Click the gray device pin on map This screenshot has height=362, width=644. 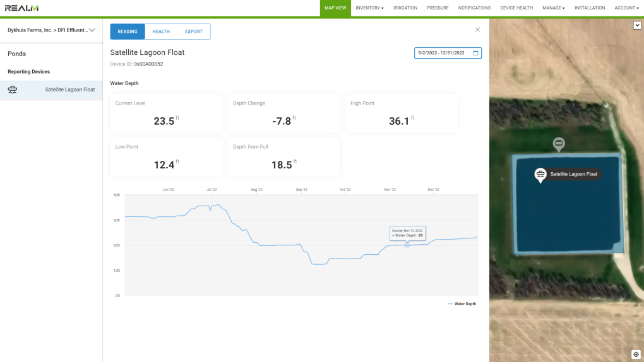(x=558, y=144)
